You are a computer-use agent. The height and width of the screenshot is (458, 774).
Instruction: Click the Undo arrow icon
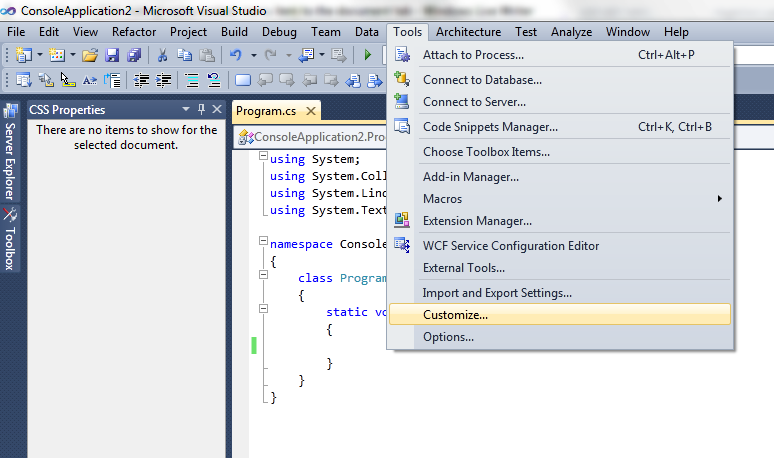(235, 55)
